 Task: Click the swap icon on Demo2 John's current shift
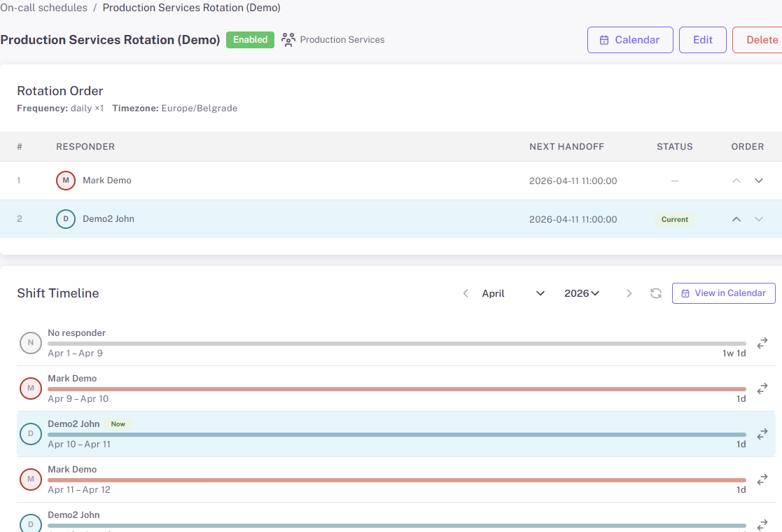(762, 434)
